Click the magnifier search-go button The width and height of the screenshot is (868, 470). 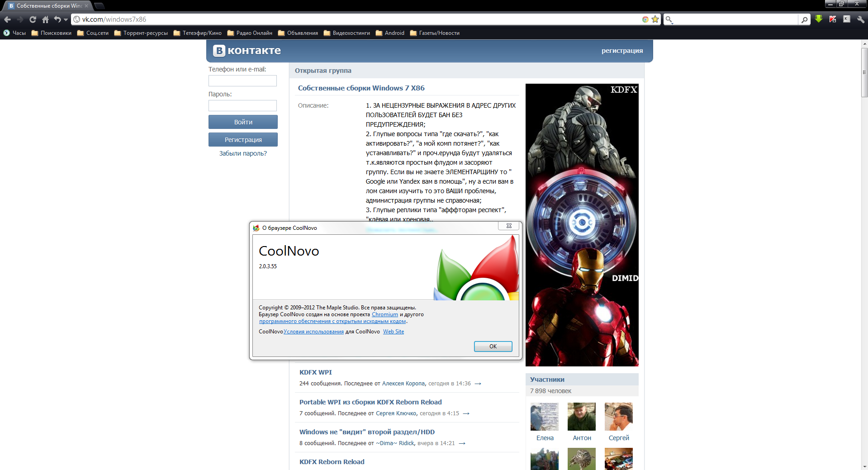(804, 19)
